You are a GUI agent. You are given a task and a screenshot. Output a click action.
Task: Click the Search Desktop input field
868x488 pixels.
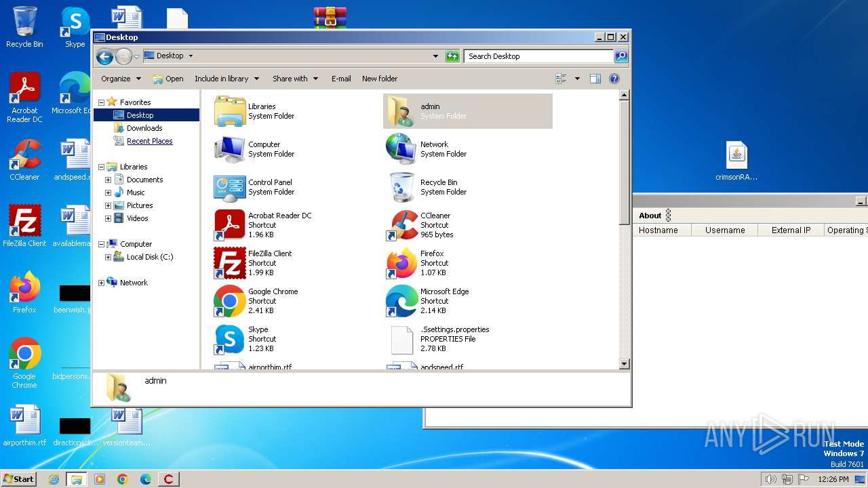(538, 56)
